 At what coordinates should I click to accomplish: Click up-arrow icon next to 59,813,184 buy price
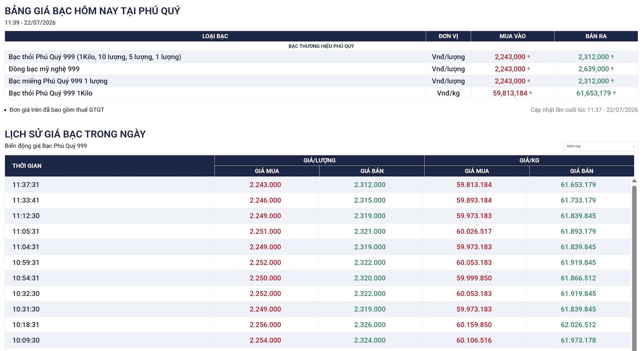pos(531,93)
